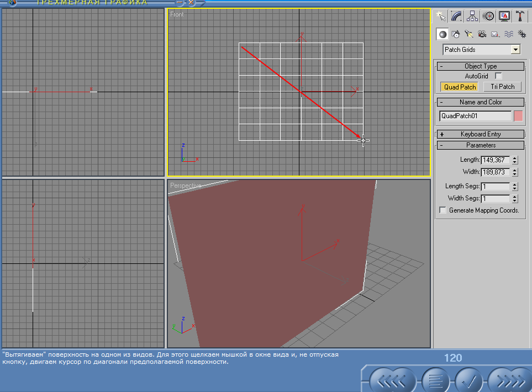The width and height of the screenshot is (532, 392).
Task: Open the Create command panel tab
Action: (x=441, y=16)
